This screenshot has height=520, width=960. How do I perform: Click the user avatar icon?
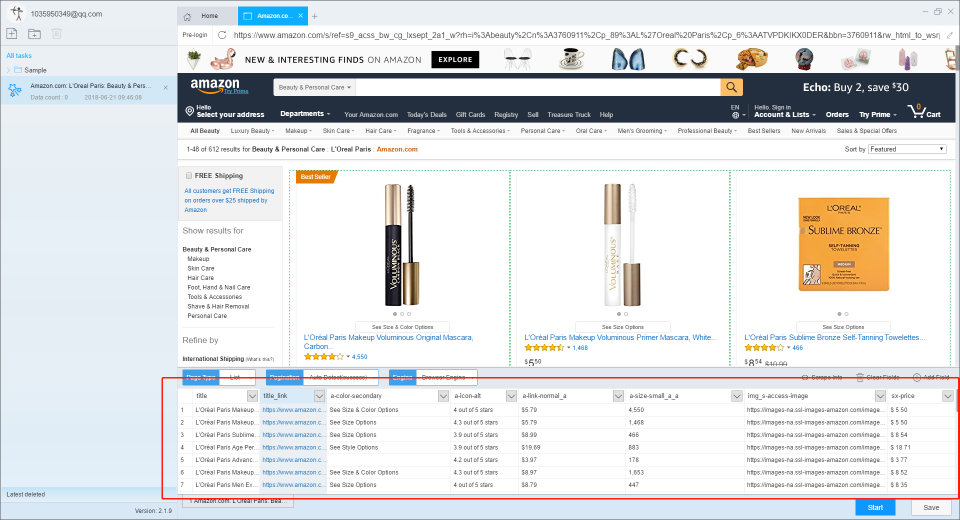pos(17,13)
